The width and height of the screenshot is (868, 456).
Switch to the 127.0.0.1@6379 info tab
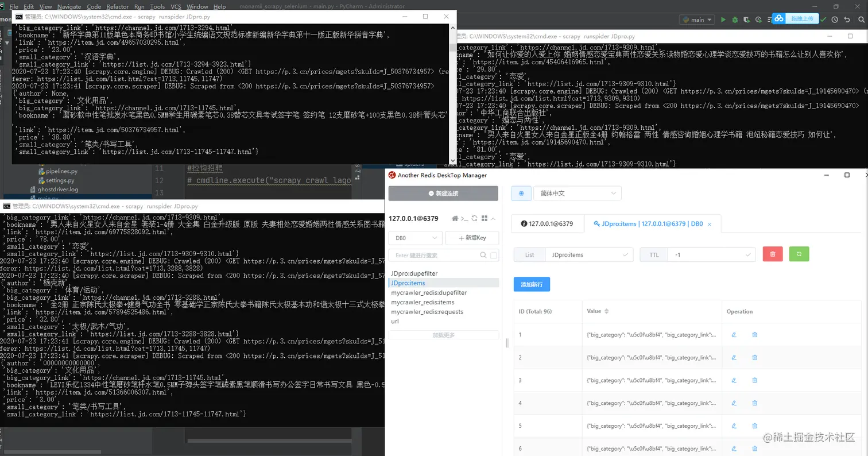[547, 223]
